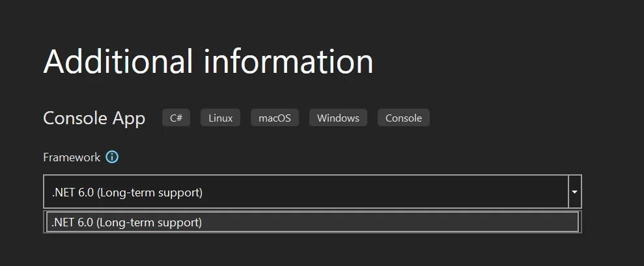Click the Linux platform tag
The image size is (644, 266).
coord(221,118)
